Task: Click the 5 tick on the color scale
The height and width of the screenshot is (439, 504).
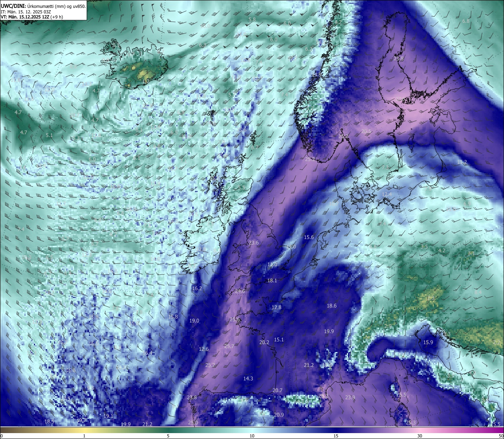Action: click(x=168, y=436)
